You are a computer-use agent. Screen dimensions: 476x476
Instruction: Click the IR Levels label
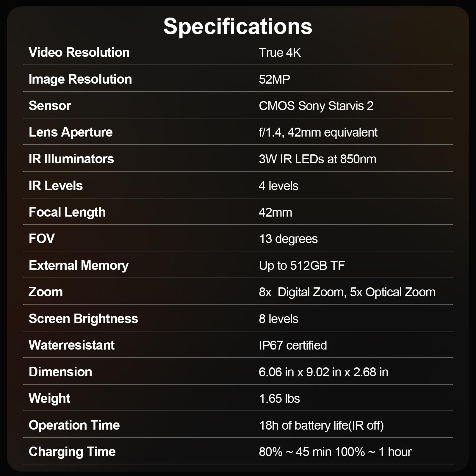click(56, 186)
